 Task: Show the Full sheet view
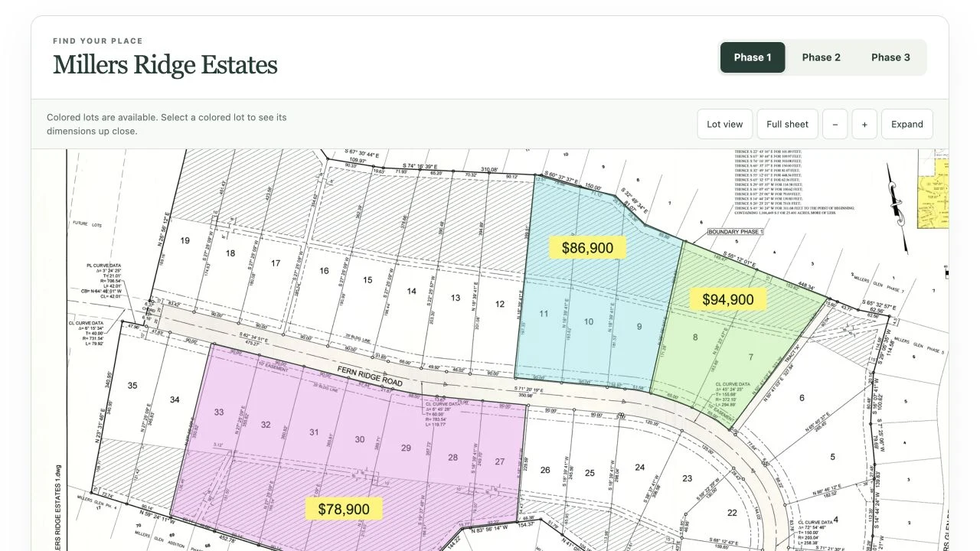tap(788, 124)
